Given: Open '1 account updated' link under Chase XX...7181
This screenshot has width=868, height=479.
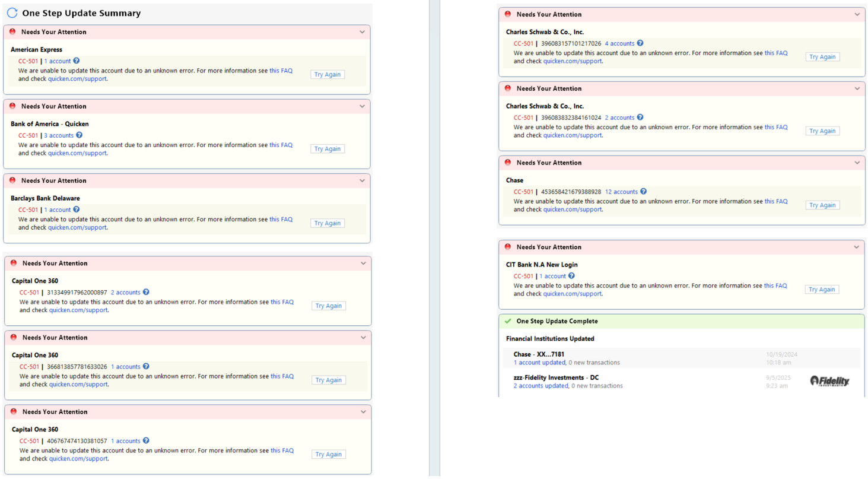Looking at the screenshot, I should pyautogui.click(x=539, y=362).
